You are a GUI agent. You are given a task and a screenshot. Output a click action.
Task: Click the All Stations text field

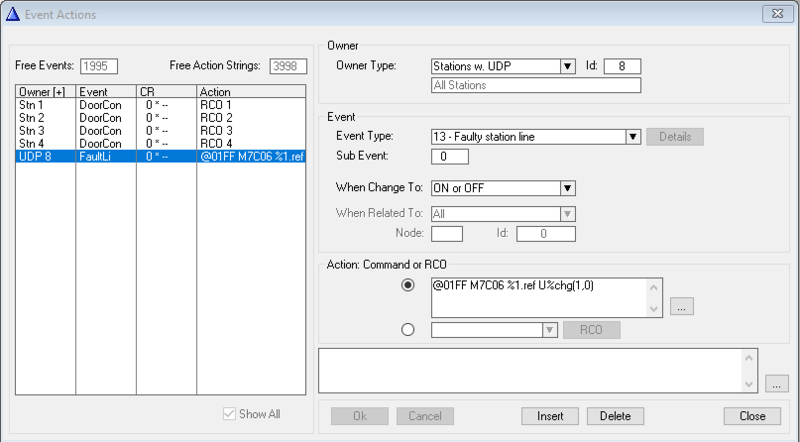(536, 85)
